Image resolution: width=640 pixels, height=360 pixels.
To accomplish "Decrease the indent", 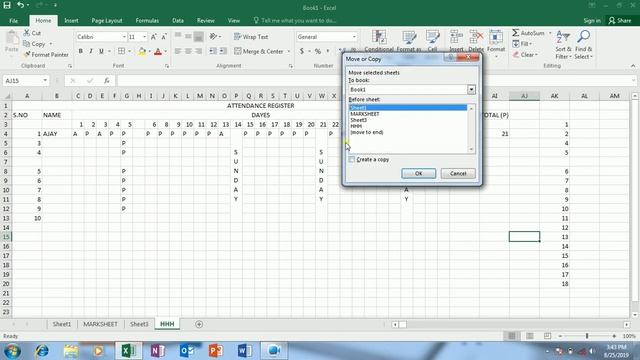I will pos(213,51).
